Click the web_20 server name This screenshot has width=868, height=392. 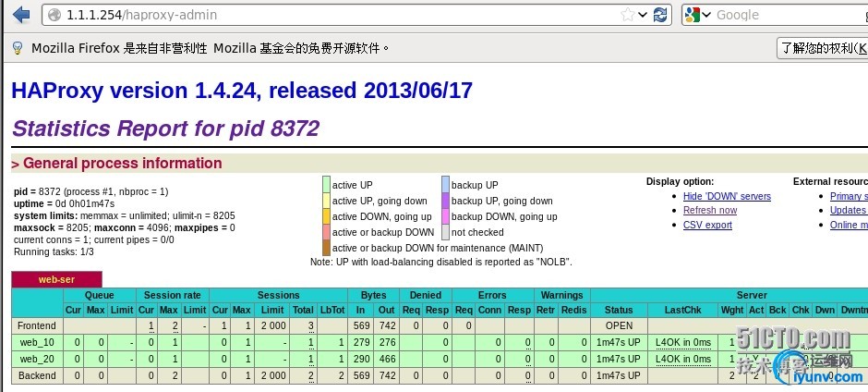pyautogui.click(x=37, y=359)
